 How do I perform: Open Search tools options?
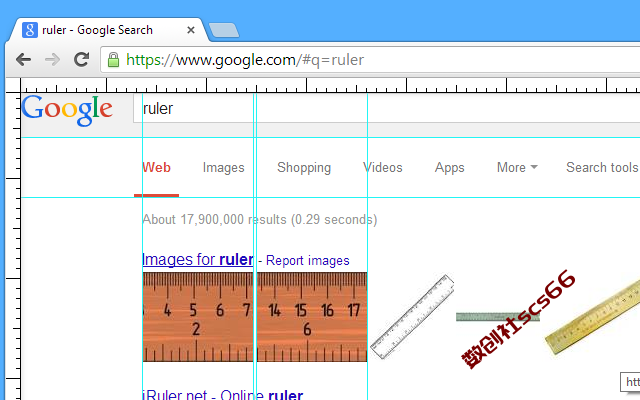pyautogui.click(x=602, y=167)
